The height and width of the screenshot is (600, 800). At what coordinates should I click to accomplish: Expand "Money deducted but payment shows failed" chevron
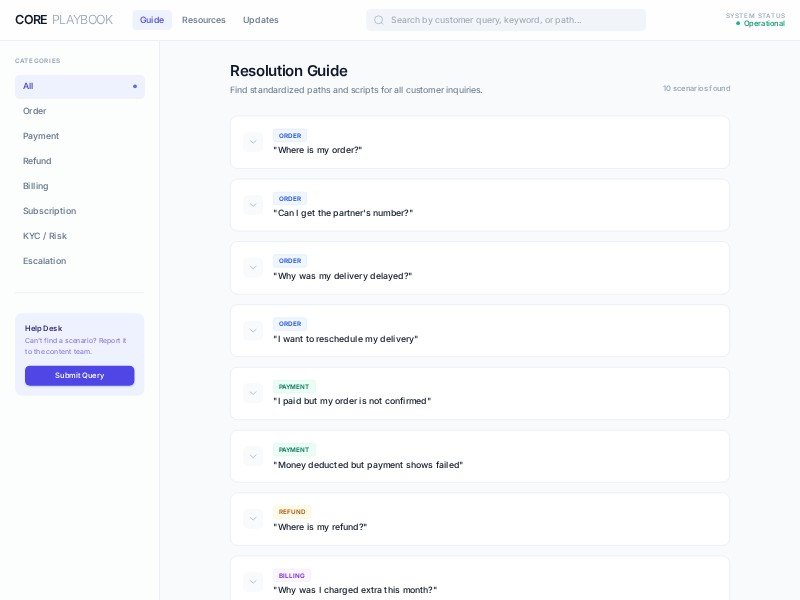[x=253, y=456]
